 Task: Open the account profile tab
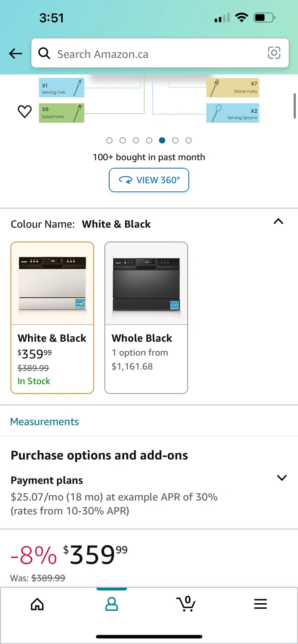coord(111,604)
